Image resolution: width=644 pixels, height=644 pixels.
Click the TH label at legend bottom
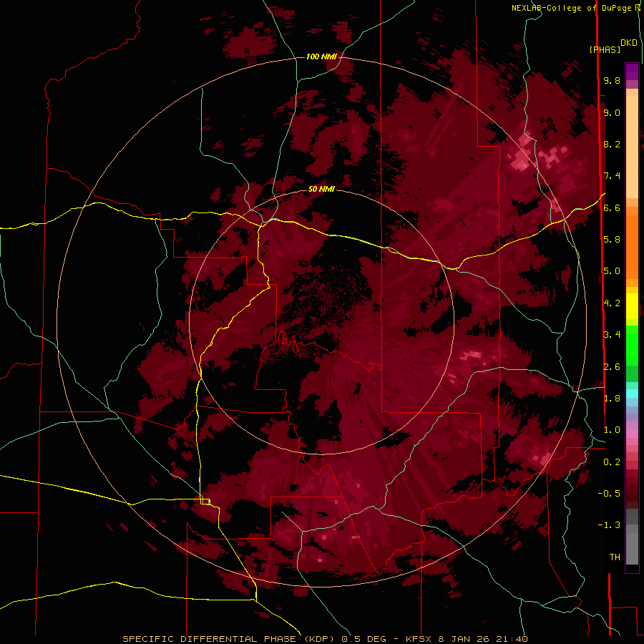pyautogui.click(x=615, y=557)
